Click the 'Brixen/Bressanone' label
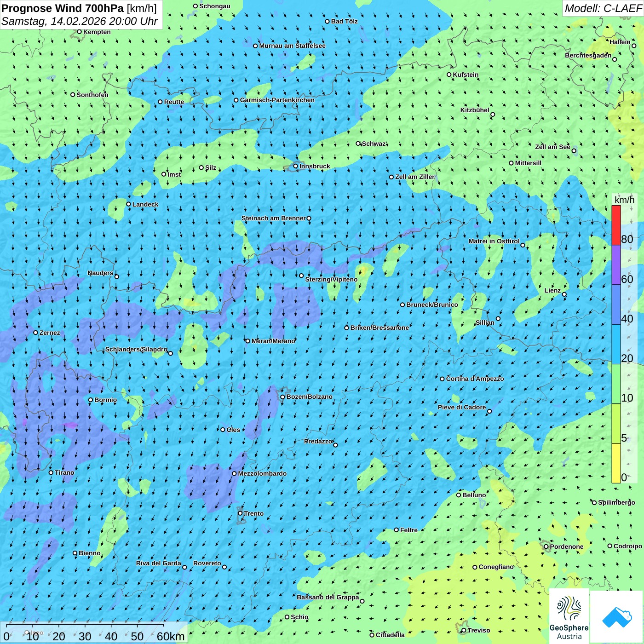This screenshot has height=644, width=644. [379, 328]
